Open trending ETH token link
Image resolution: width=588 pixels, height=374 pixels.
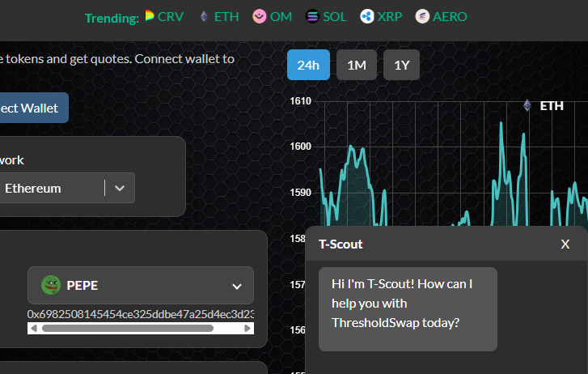(x=220, y=16)
